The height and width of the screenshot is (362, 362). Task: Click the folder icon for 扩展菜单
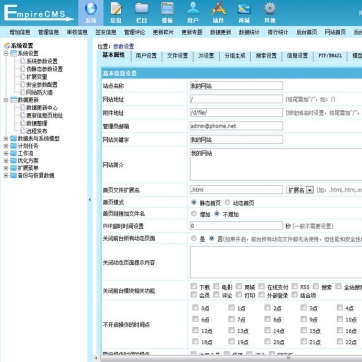pyautogui.click(x=13, y=168)
